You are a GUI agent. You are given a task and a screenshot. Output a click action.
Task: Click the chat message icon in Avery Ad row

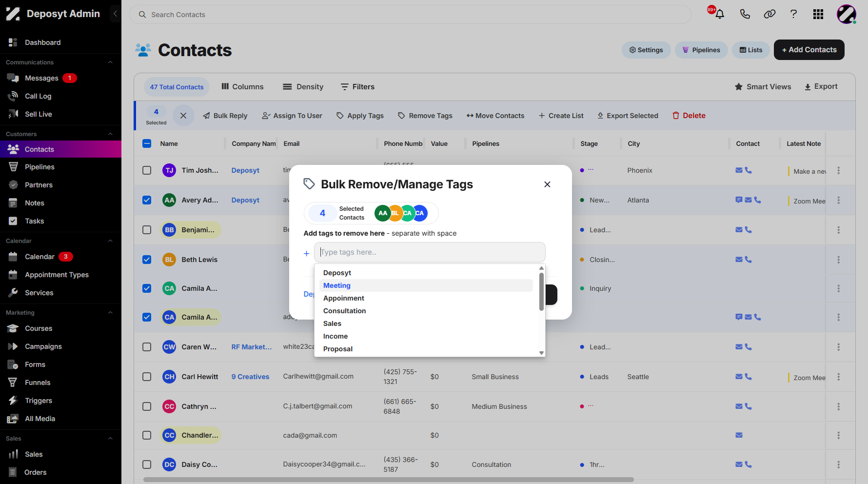point(739,200)
